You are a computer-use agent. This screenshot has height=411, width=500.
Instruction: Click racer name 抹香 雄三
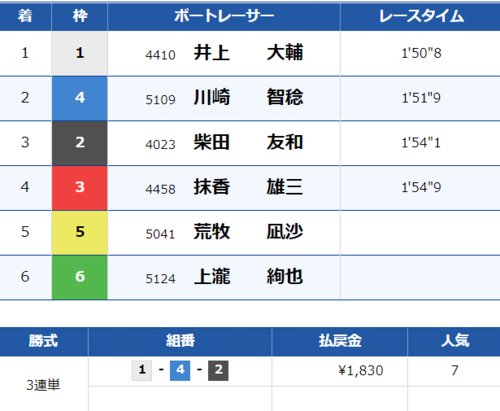tap(248, 187)
